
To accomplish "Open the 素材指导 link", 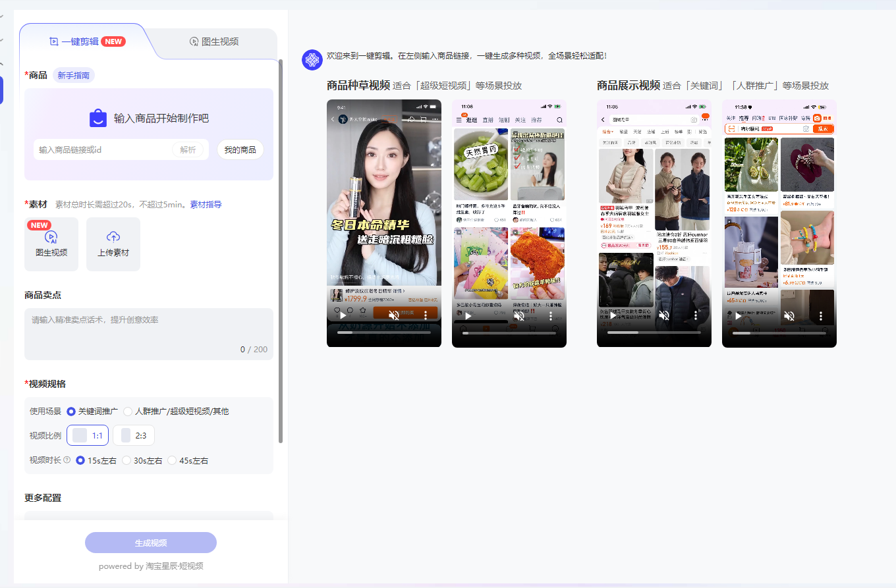I will tap(206, 205).
